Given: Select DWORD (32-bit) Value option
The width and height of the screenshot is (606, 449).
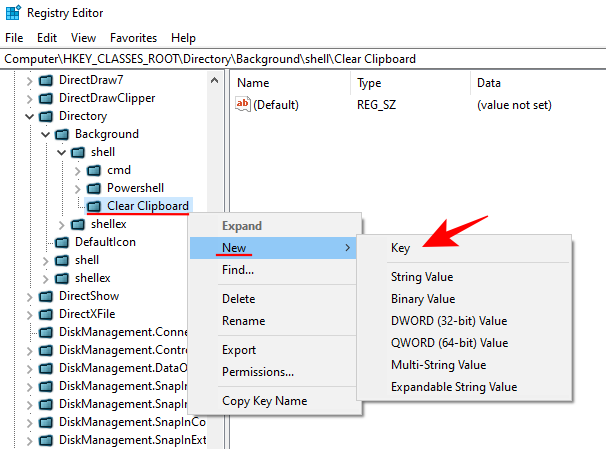Looking at the screenshot, I should (448, 321).
